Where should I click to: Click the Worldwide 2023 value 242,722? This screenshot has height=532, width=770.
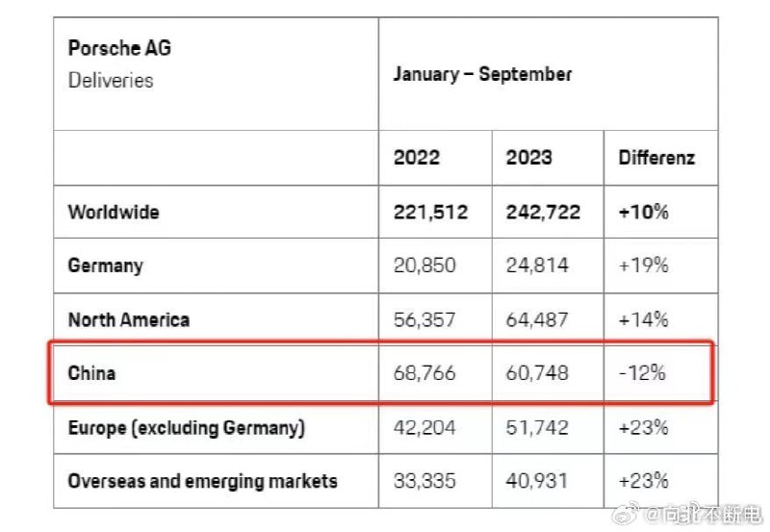[543, 212]
